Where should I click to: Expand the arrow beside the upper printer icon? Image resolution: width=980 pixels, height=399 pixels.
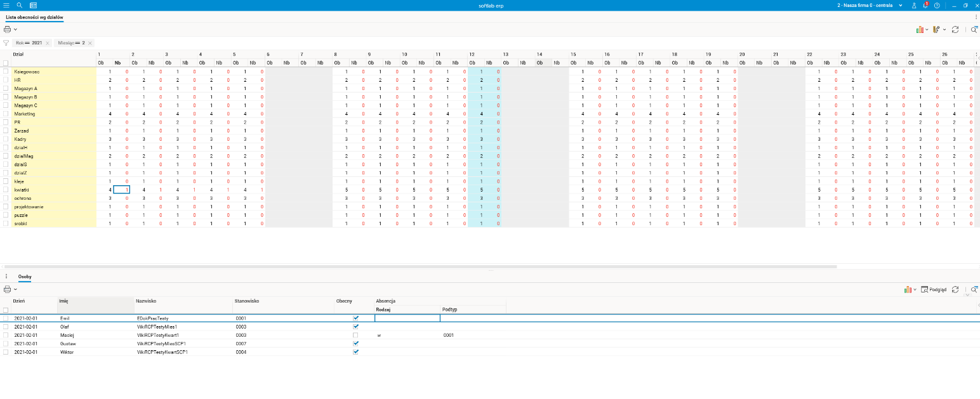(x=15, y=30)
